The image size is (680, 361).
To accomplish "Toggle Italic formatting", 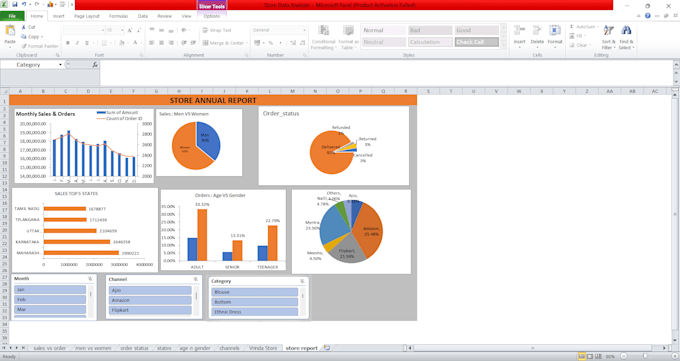I will pyautogui.click(x=77, y=43).
